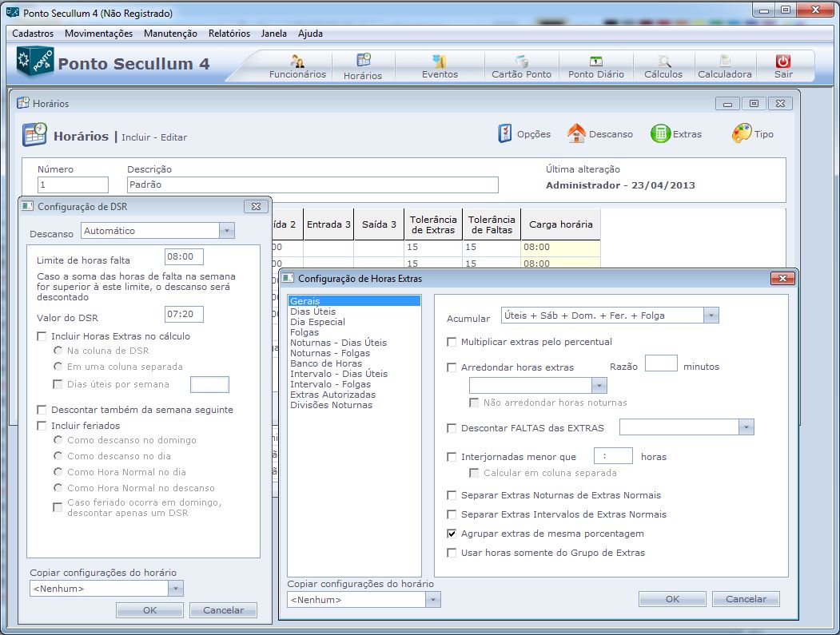Check Arredondar horas extras

pyautogui.click(x=452, y=367)
